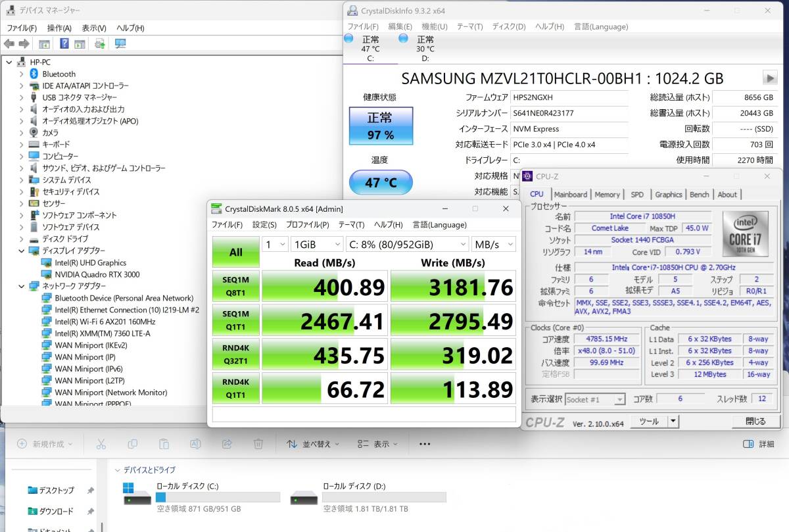Viewport: 789px width, 532px height.
Task: Open 操作(A) menu in Device Manager
Action: (x=59, y=28)
